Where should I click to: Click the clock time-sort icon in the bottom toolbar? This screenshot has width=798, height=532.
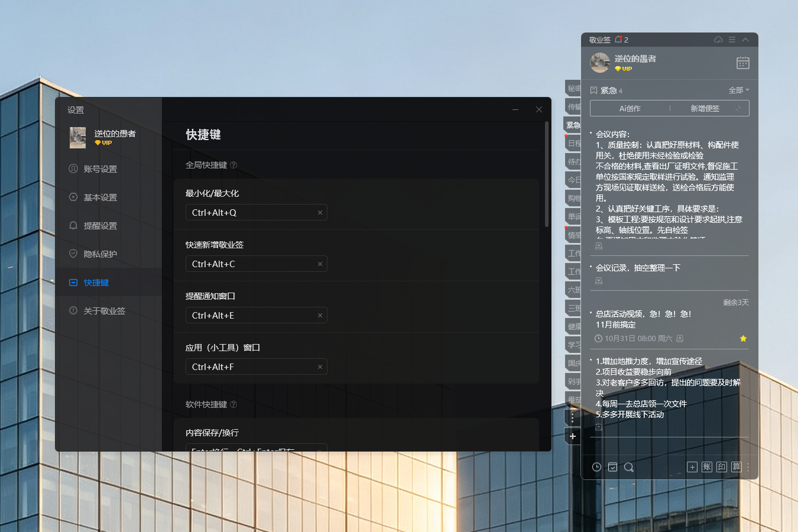[x=597, y=467]
